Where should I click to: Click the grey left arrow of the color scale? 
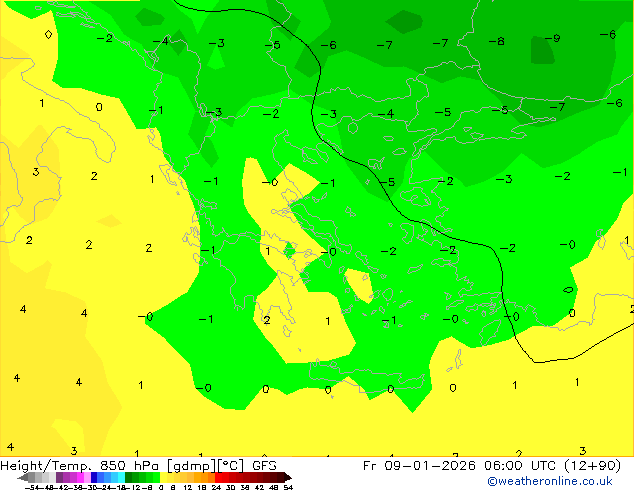(x=23, y=478)
